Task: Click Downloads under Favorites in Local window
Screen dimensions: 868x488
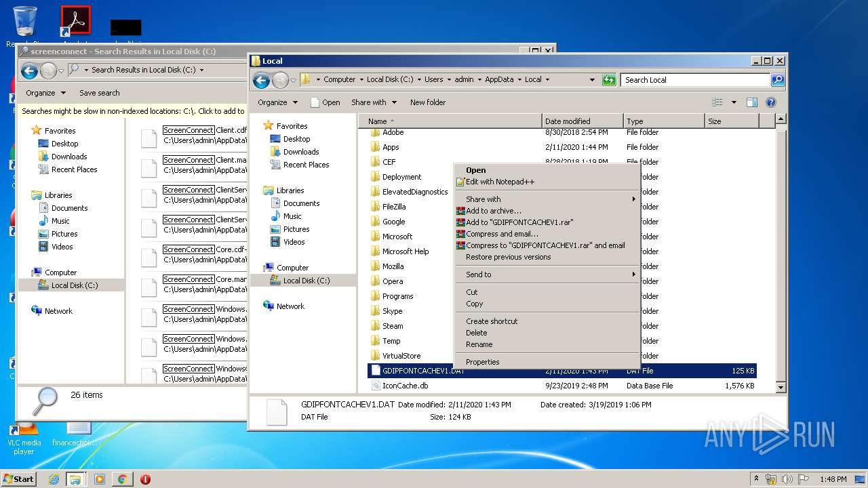Action: pos(301,152)
